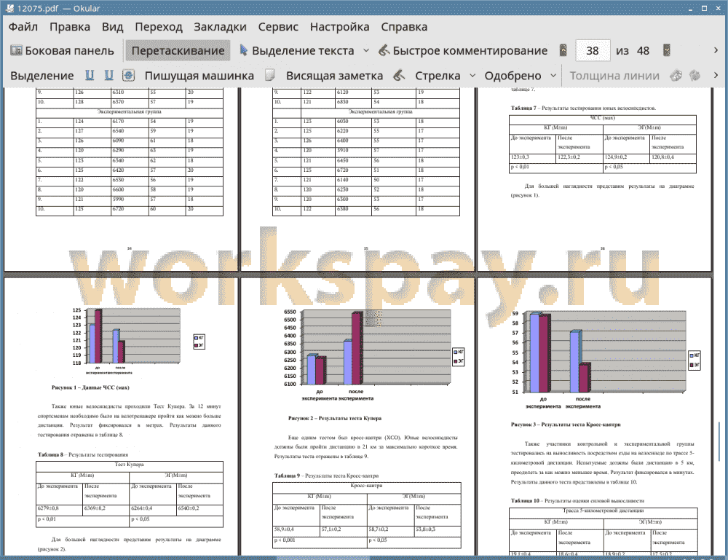Open the Сервис menu
The image size is (728, 560).
point(278,27)
